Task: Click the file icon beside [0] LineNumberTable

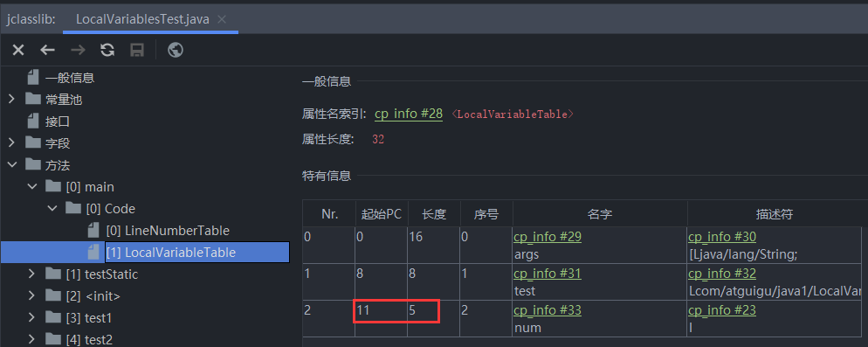Action: point(94,231)
